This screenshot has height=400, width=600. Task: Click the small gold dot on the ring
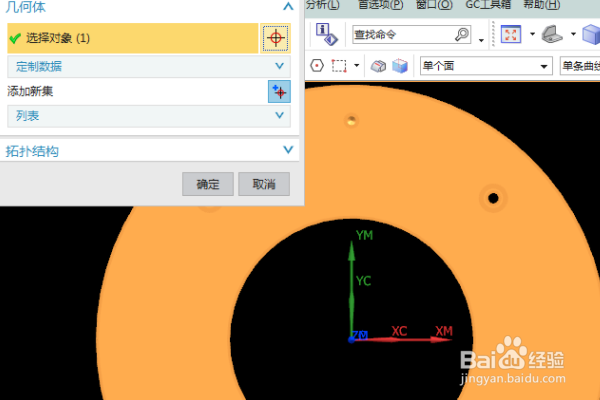pos(351,121)
